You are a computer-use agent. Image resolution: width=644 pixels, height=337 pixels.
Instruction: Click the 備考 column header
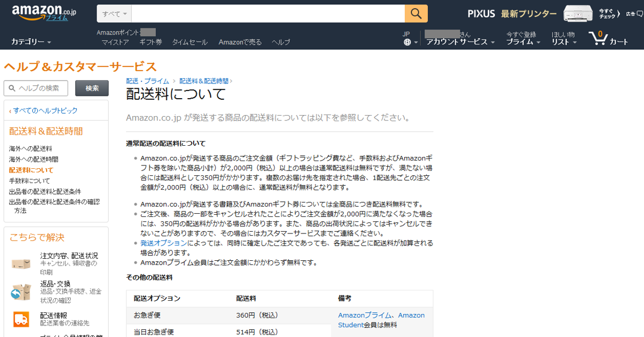[344, 299]
